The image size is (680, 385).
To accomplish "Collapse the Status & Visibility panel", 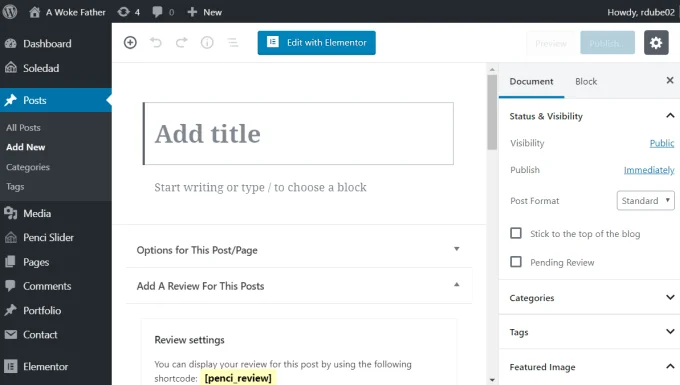I will pyautogui.click(x=589, y=116).
